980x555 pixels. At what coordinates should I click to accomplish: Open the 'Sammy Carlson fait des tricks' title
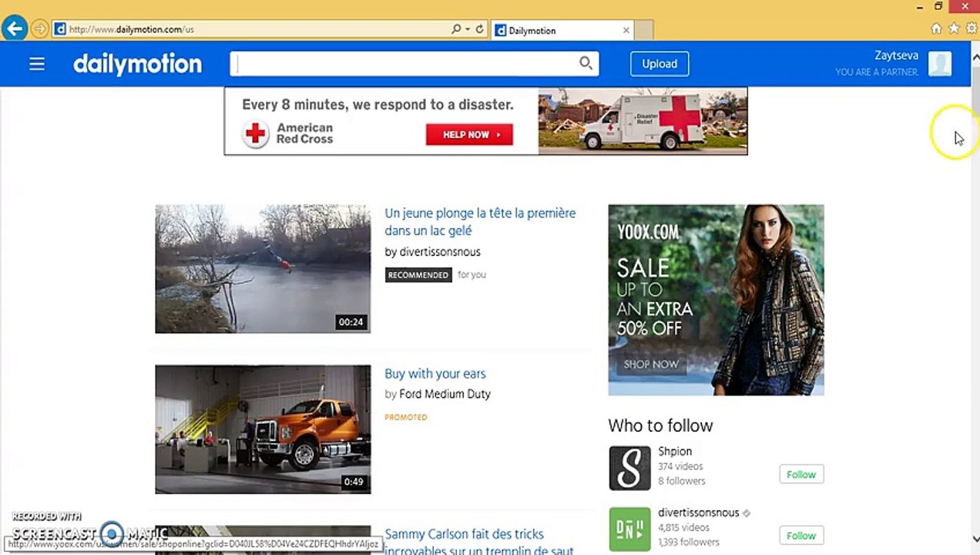pos(479,542)
